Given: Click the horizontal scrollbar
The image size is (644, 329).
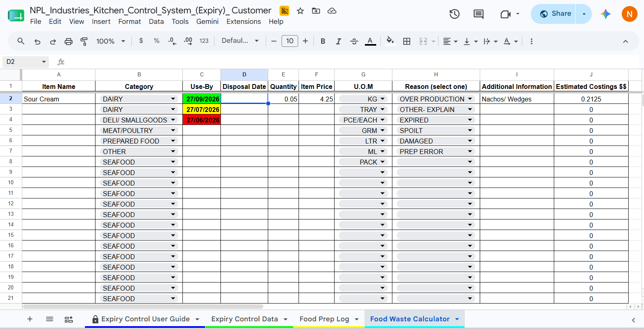Looking at the screenshot, I should tap(143, 306).
